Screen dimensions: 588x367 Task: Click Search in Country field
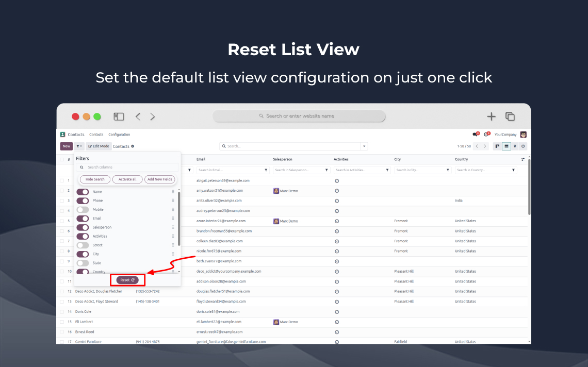click(483, 170)
